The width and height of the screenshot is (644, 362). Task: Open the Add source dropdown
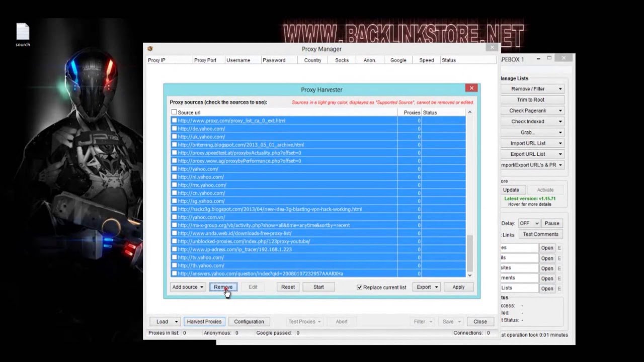pos(188,287)
